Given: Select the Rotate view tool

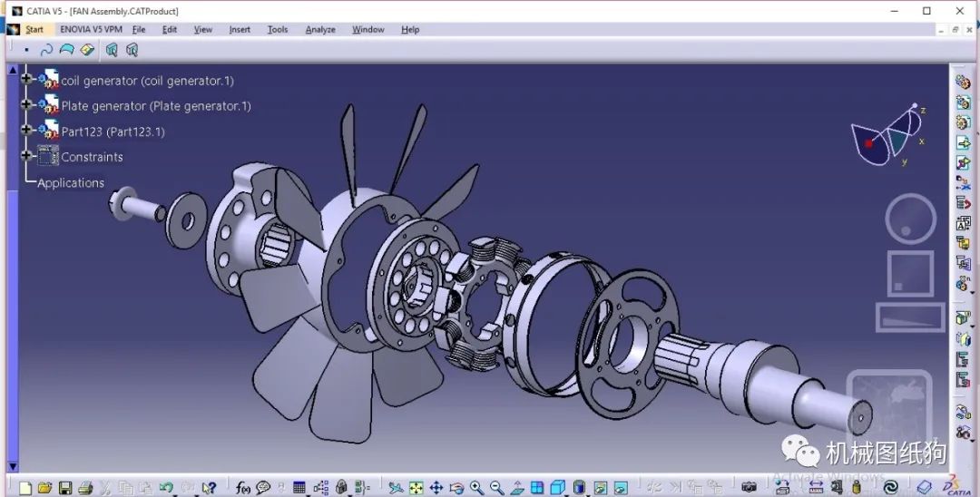Looking at the screenshot, I should [456, 488].
